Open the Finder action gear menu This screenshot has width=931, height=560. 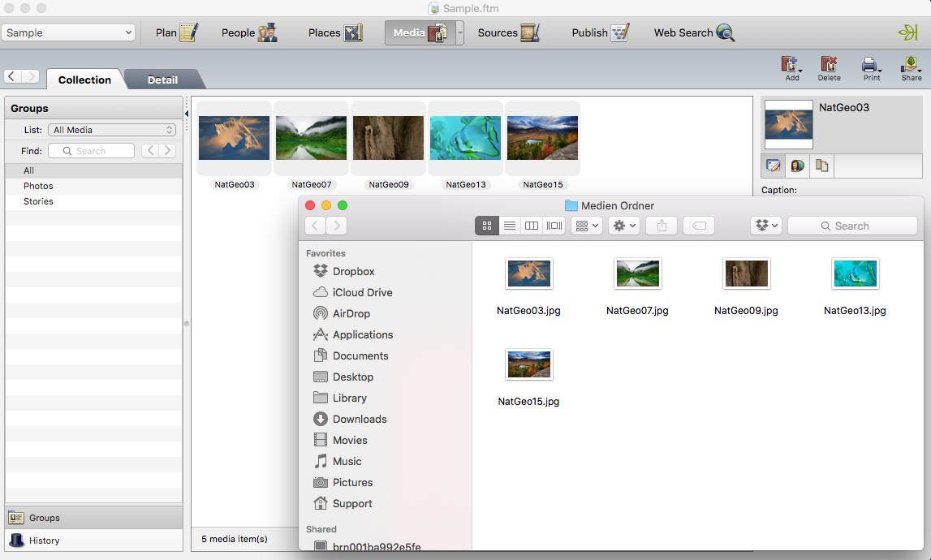(x=624, y=226)
